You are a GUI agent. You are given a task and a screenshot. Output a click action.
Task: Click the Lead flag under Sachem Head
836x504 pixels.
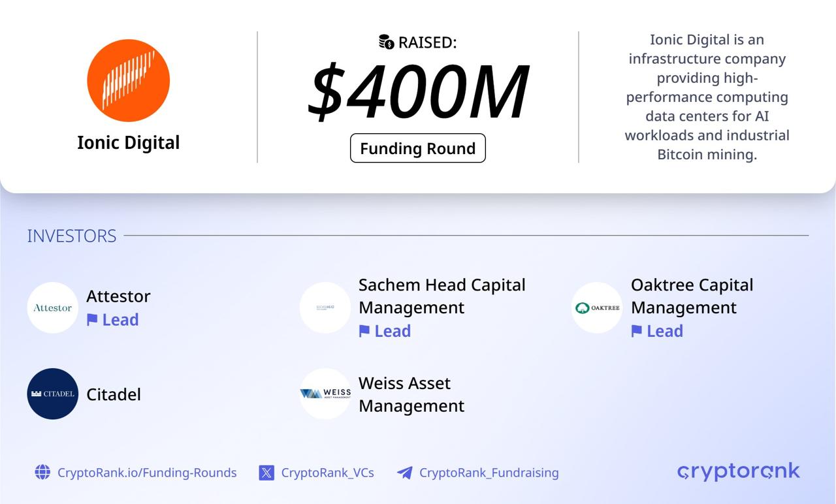point(364,331)
